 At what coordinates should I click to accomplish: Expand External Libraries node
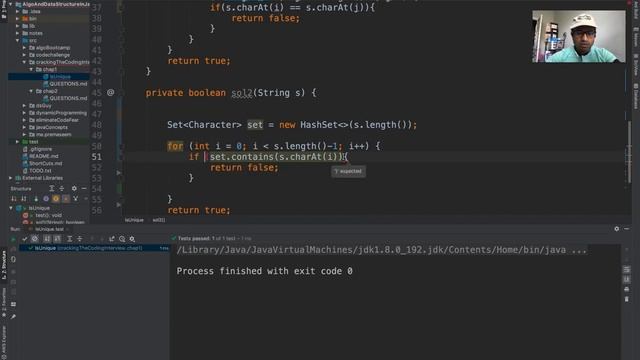click(x=11, y=178)
